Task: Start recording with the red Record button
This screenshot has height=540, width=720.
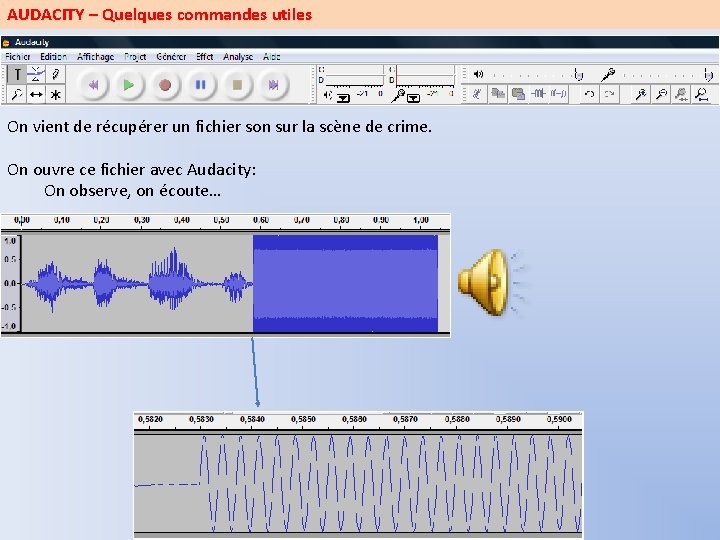Action: point(165,85)
